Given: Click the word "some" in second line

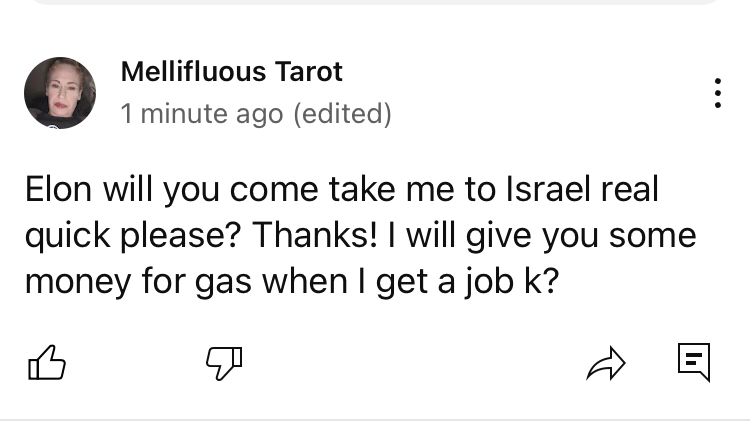Looking at the screenshot, I should tap(653, 236).
